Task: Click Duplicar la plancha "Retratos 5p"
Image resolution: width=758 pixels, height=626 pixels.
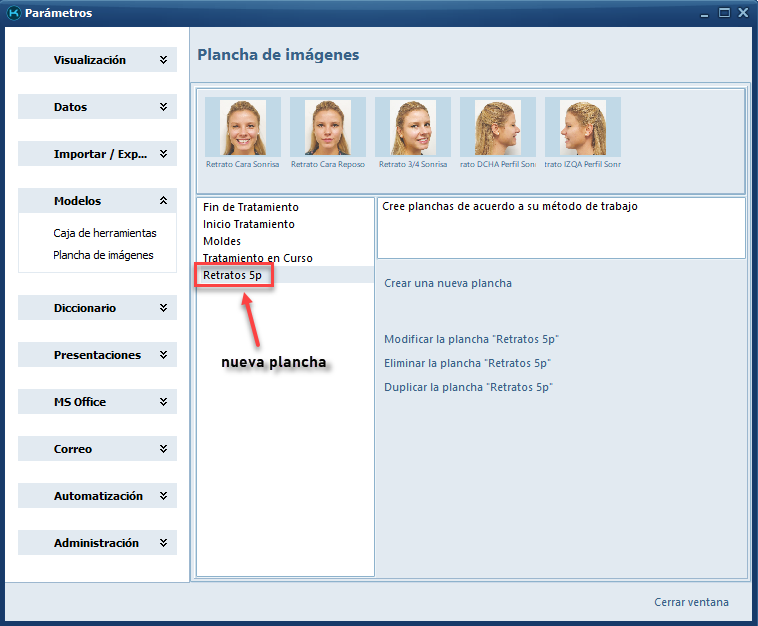Action: (x=468, y=387)
